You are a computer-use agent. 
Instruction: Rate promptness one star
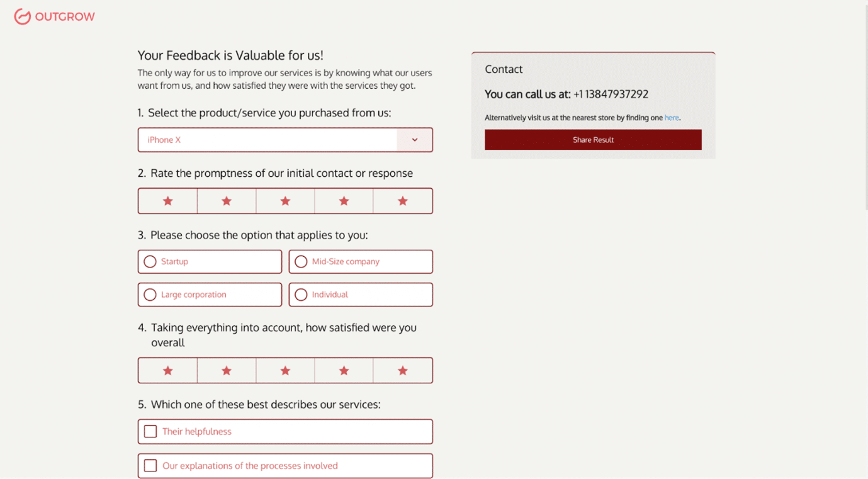[x=167, y=201]
